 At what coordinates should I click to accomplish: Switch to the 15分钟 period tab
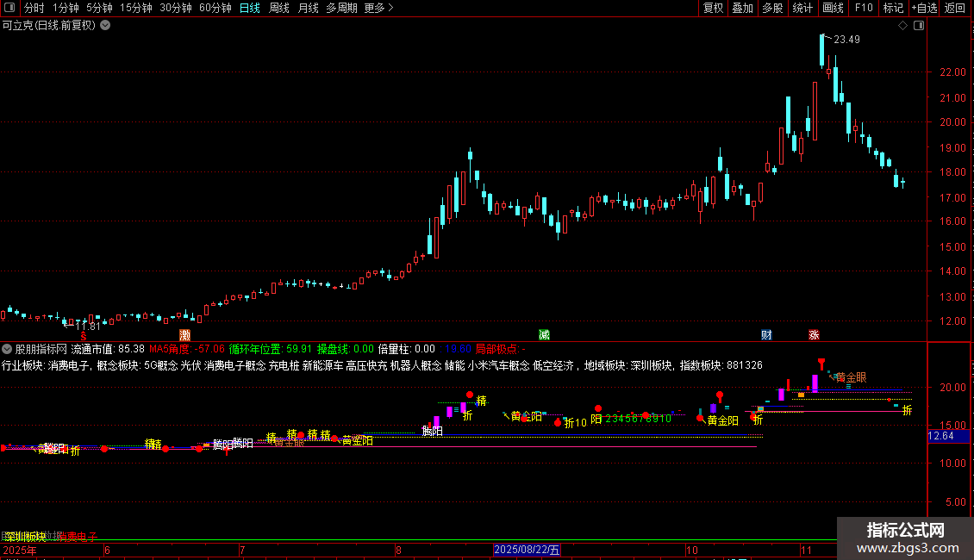[x=136, y=8]
